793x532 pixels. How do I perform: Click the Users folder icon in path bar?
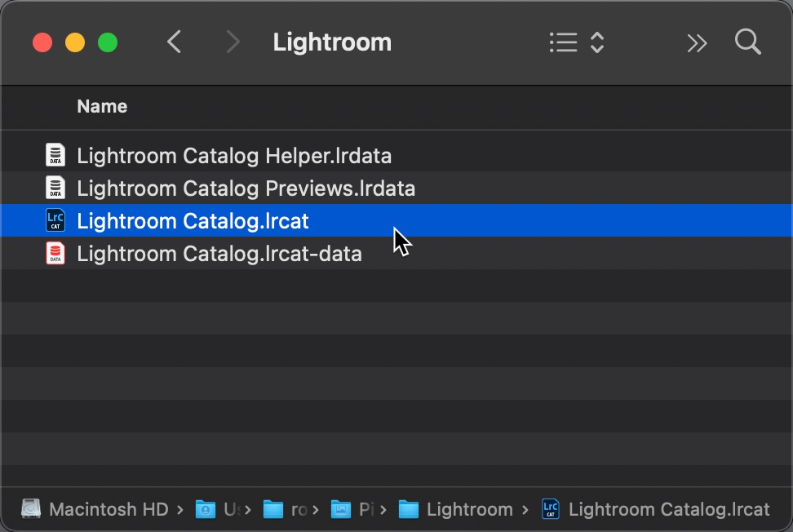(205, 509)
